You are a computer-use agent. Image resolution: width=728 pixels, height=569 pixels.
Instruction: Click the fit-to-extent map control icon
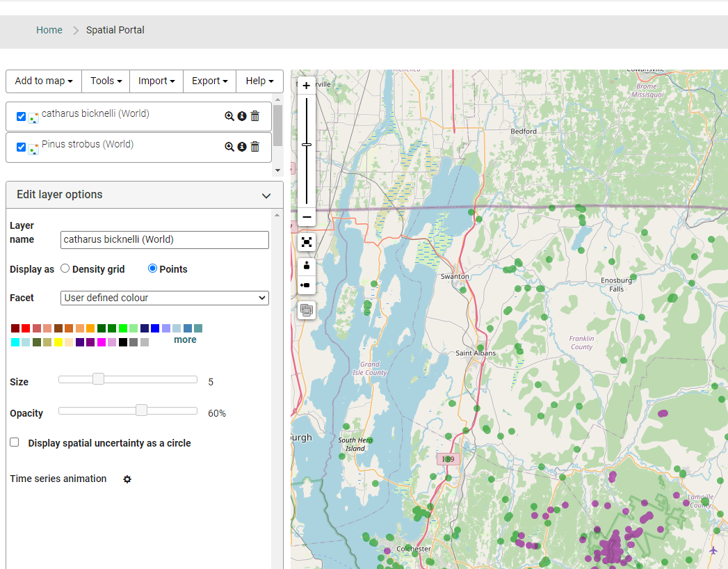coord(307,242)
